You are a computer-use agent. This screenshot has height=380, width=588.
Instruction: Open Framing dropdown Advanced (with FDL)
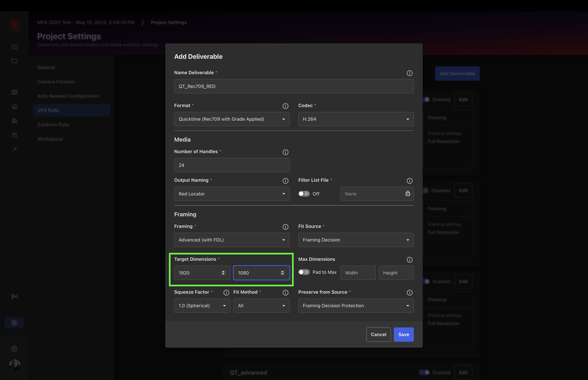click(x=232, y=240)
